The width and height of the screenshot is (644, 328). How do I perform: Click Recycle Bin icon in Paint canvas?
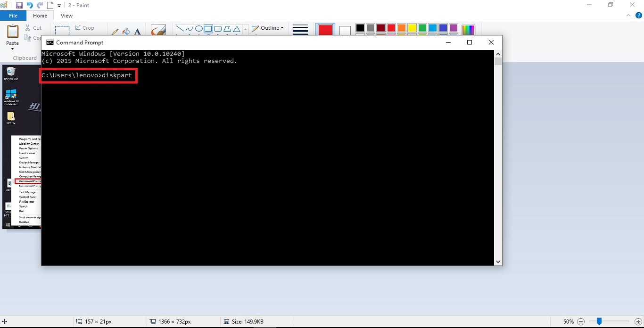point(11,74)
